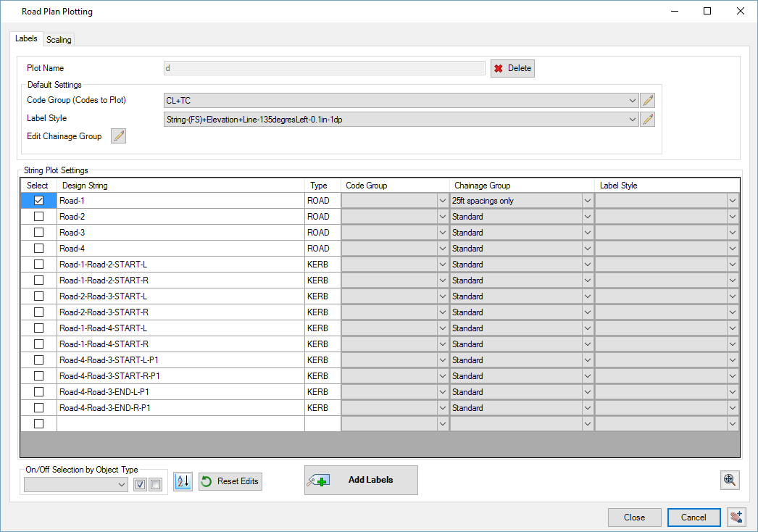Tick the Road-1-Road-2-START-L checkbox
This screenshot has width=758, height=532.
tap(38, 264)
